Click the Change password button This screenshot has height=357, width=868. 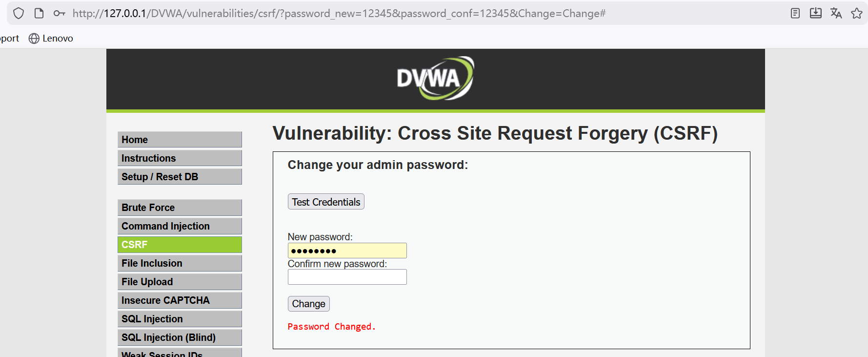click(x=308, y=304)
